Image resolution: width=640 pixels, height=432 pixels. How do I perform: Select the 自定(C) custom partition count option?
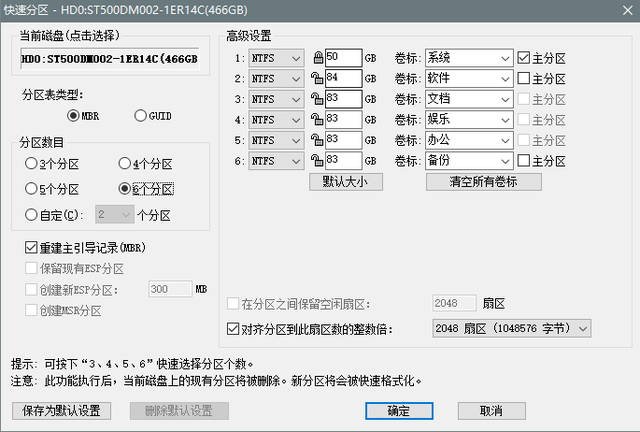(x=54, y=215)
